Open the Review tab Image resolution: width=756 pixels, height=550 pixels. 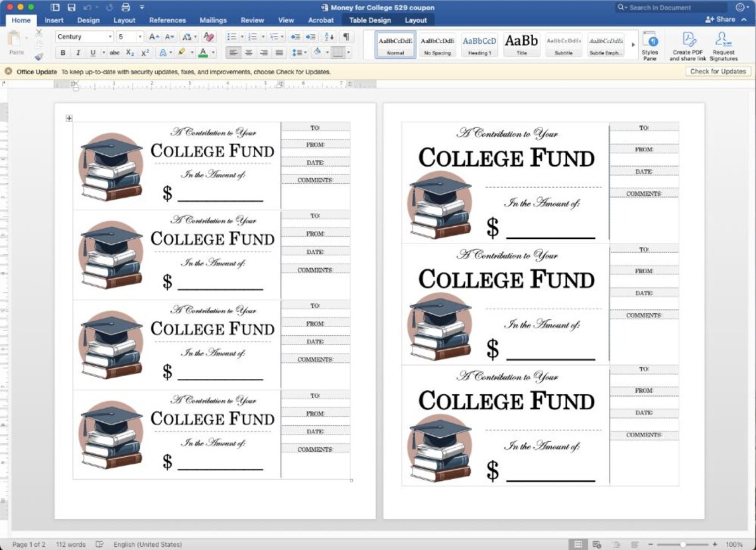click(252, 21)
